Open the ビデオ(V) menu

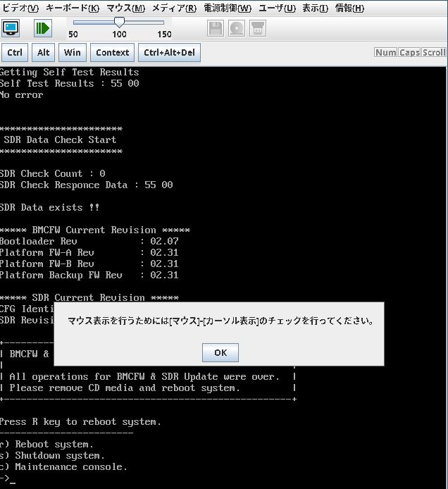tap(21, 8)
